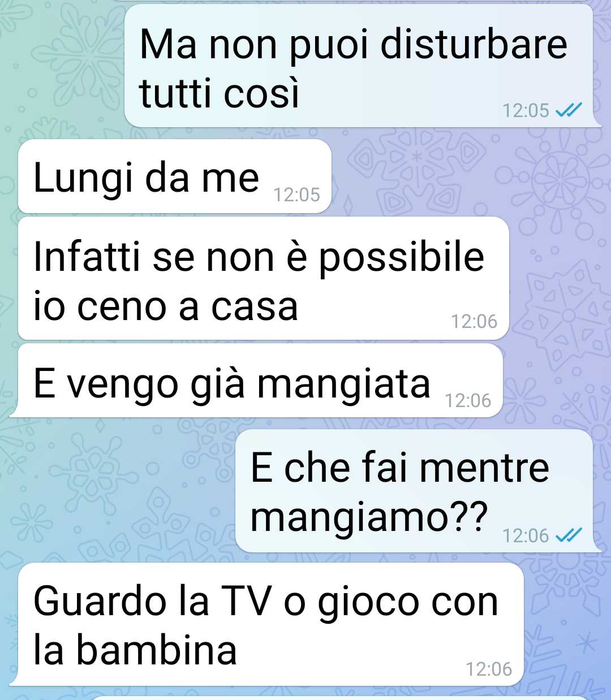Tap the 12:06 timestamp on 'io ceno a casa'

[474, 321]
